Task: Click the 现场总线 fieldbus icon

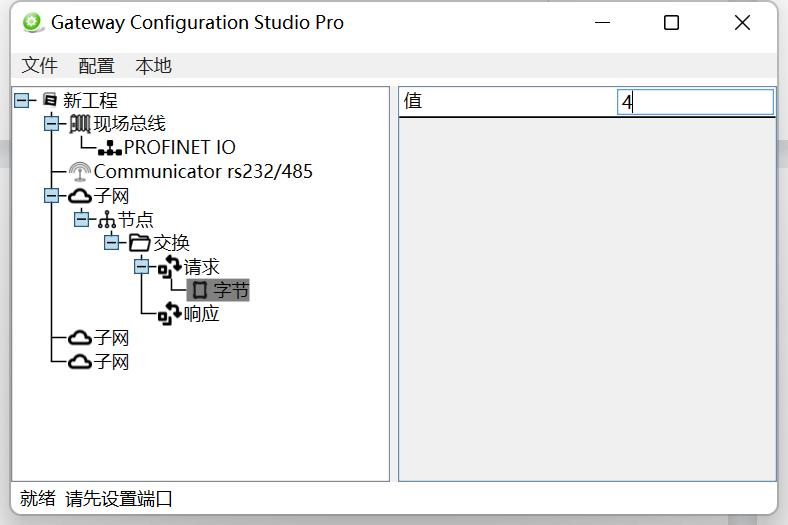Action: (x=80, y=124)
